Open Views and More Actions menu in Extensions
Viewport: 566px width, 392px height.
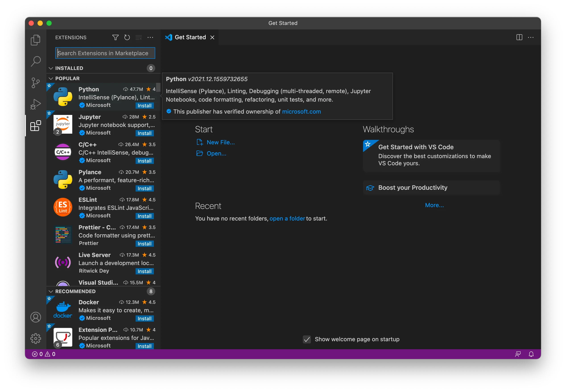151,37
